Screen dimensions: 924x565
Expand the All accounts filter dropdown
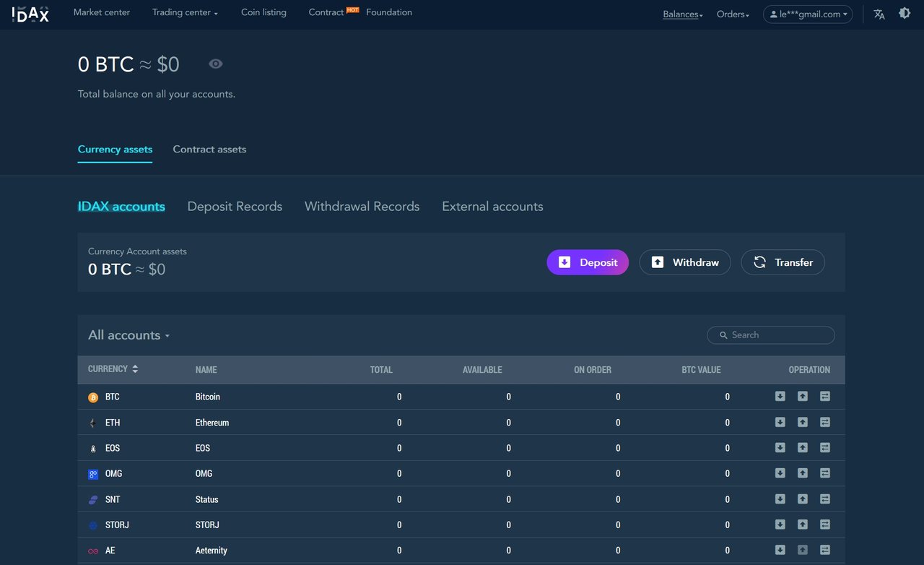tap(129, 335)
